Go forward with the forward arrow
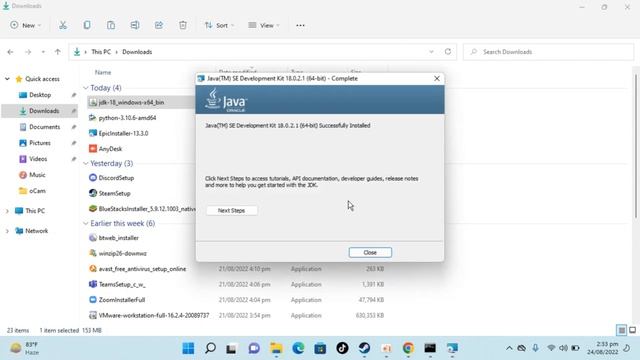Image resolution: width=640 pixels, height=360 pixels. pos(28,52)
